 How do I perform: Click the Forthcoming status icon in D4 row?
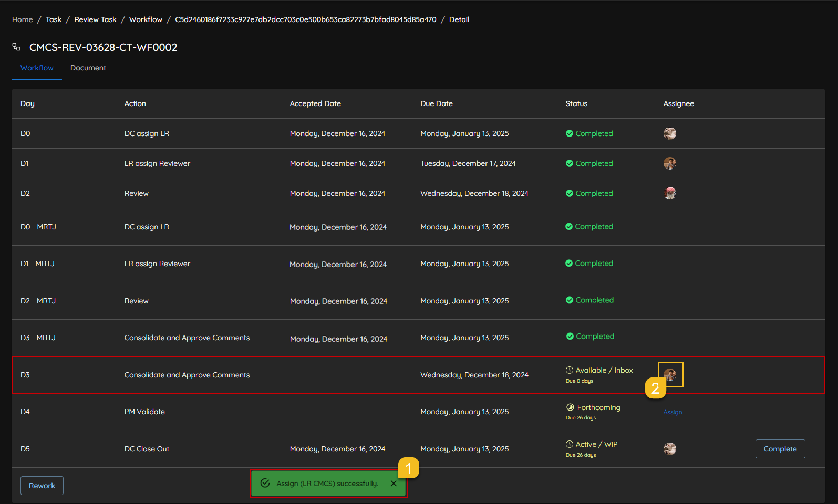click(570, 407)
